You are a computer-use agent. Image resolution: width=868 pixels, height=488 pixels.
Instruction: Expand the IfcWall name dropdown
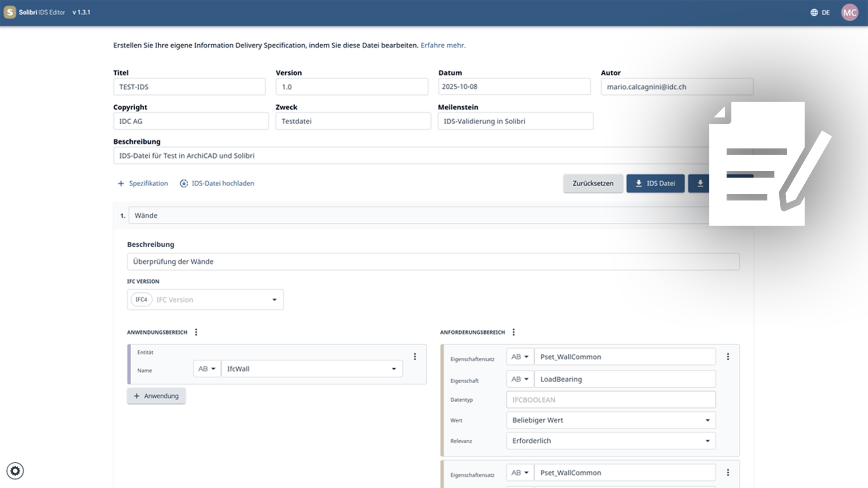pos(393,368)
